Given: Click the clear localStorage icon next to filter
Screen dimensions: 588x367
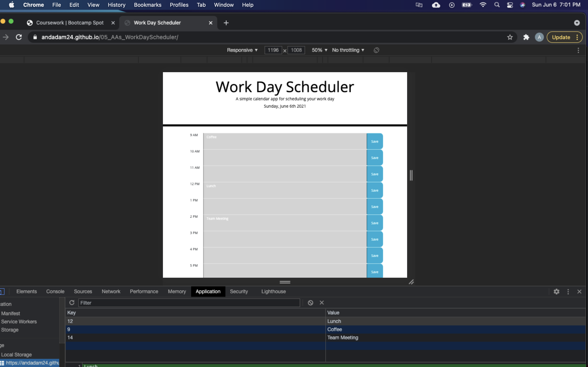Looking at the screenshot, I should click(x=310, y=302).
